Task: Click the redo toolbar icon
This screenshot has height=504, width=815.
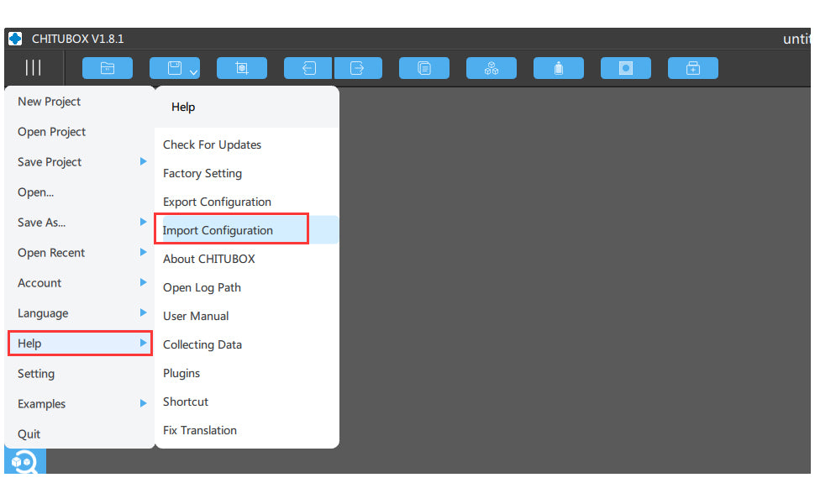Action: point(358,68)
